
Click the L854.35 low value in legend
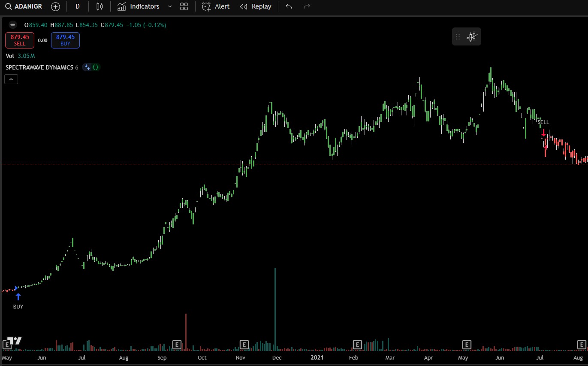point(87,25)
